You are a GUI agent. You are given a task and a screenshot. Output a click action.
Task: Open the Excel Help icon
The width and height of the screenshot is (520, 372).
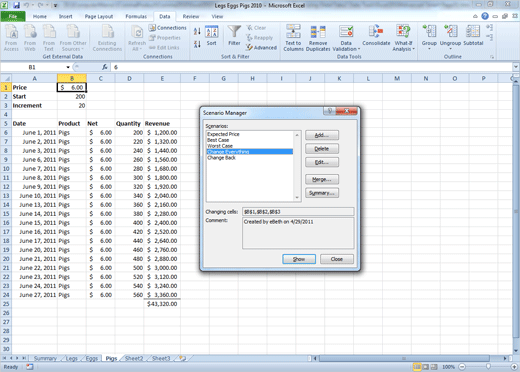pos(485,16)
